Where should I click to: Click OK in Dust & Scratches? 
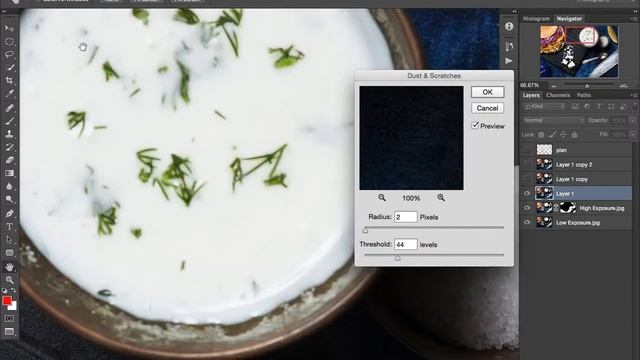[x=487, y=92]
